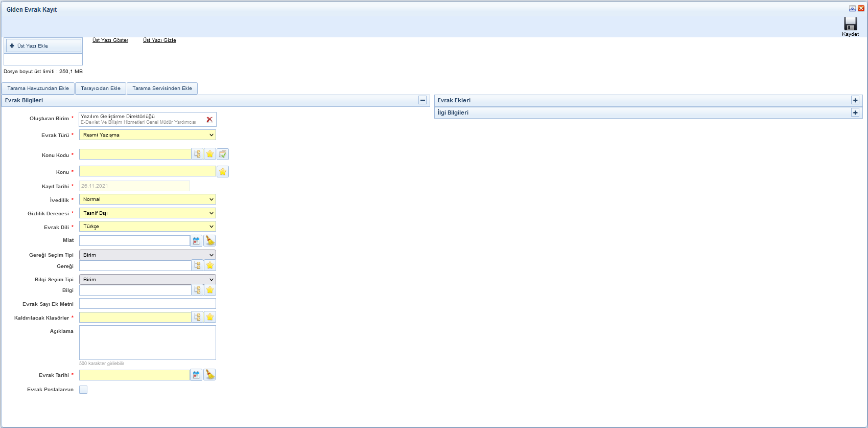Open the Gereği Seçim Tipi dropdown
This screenshot has width=868, height=428.
point(147,255)
